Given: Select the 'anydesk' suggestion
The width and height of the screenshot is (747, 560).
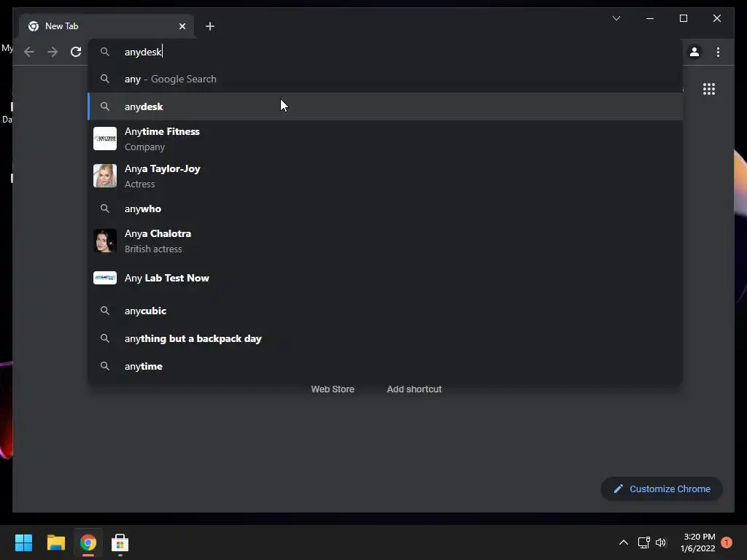Looking at the screenshot, I should pos(385,106).
